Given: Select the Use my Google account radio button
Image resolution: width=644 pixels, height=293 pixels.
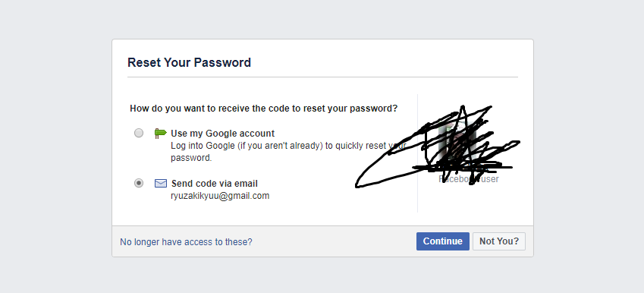Looking at the screenshot, I should 139,133.
